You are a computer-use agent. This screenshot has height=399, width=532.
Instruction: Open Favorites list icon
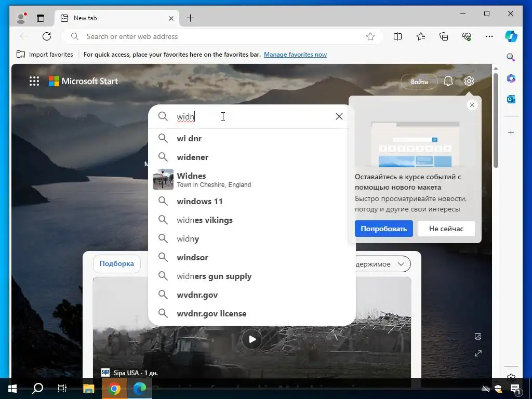click(421, 36)
